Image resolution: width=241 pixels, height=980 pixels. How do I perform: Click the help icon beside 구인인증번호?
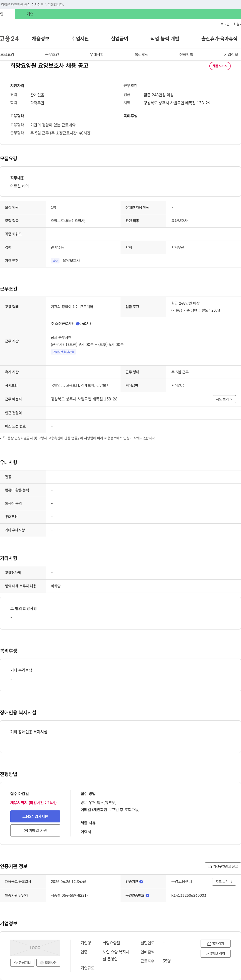pyautogui.click(x=147, y=895)
